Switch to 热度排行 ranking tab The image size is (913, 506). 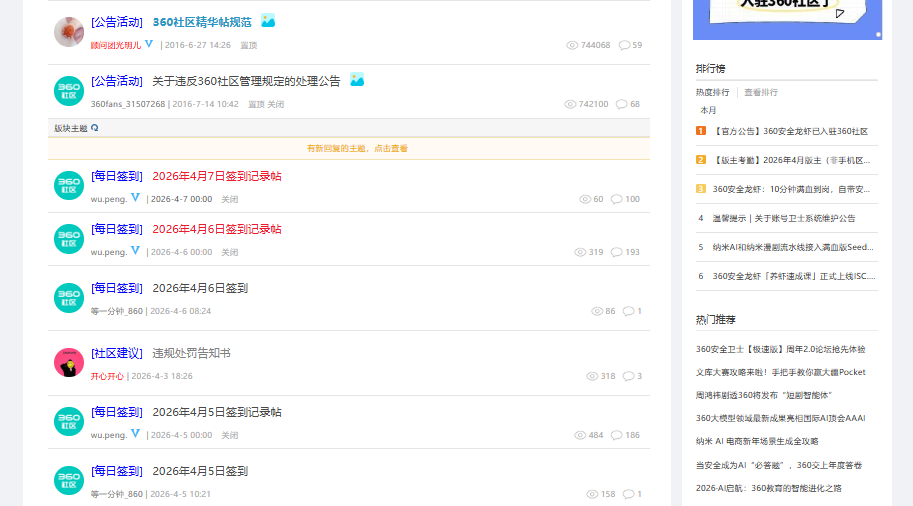(712, 92)
